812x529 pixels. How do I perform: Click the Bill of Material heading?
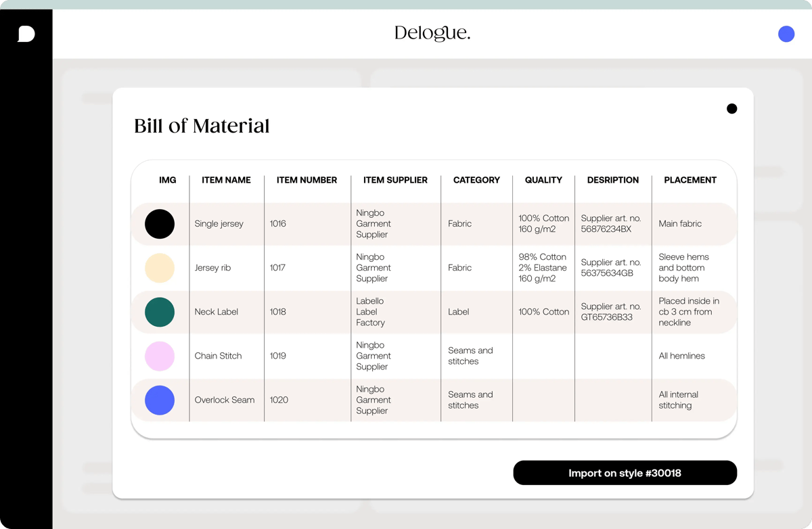(202, 126)
